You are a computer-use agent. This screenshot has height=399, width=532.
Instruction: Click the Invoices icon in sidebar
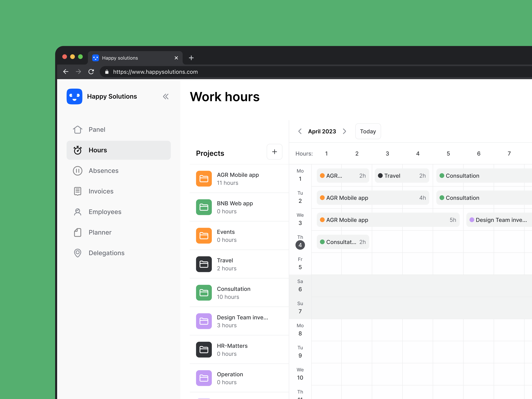pos(77,191)
